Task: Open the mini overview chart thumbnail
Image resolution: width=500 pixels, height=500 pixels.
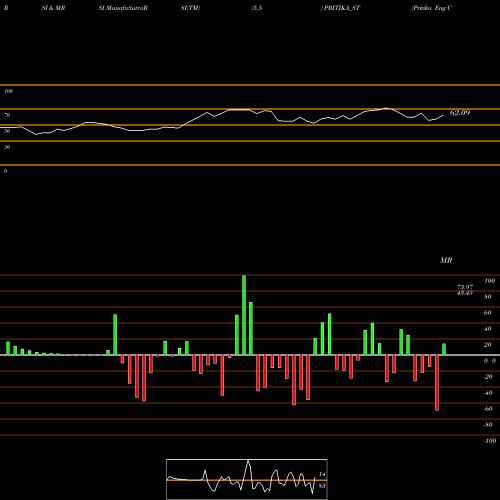Action: pyautogui.click(x=247, y=479)
